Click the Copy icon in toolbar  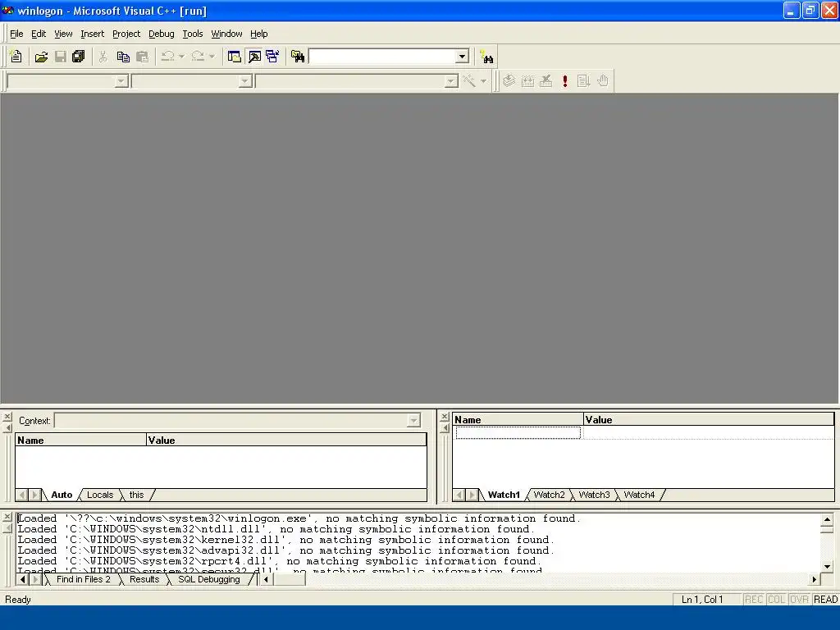[123, 57]
